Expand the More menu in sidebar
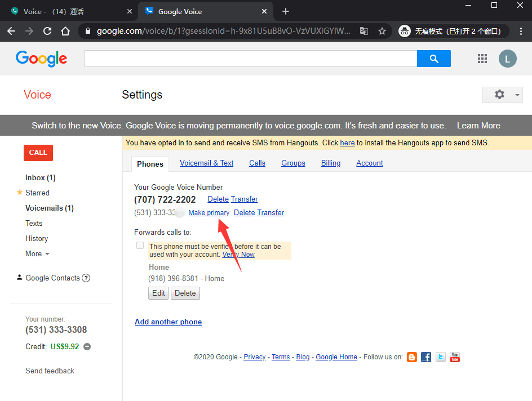This screenshot has width=532, height=401. (37, 254)
